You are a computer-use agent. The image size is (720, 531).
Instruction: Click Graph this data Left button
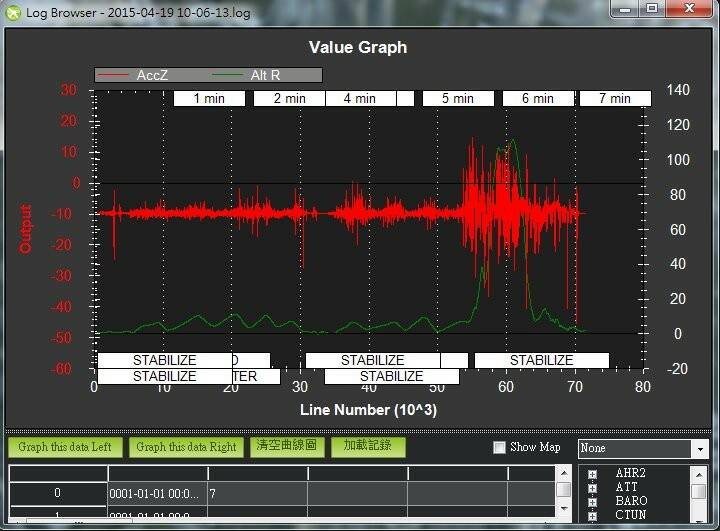point(65,447)
